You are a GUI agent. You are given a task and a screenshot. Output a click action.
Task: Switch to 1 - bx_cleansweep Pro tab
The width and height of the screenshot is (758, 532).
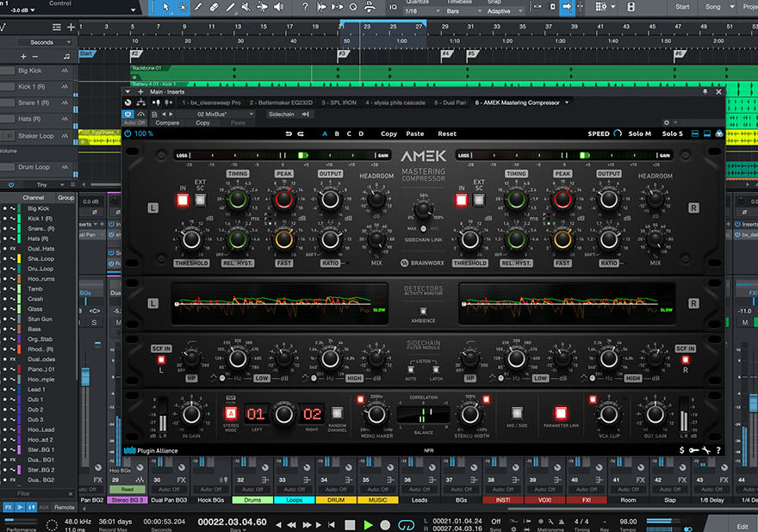[x=211, y=102]
